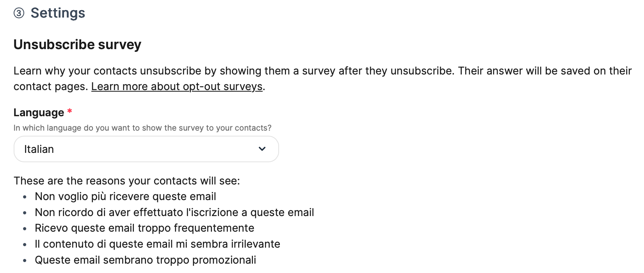Click the dropdown chevron next to Italian

pos(262,149)
